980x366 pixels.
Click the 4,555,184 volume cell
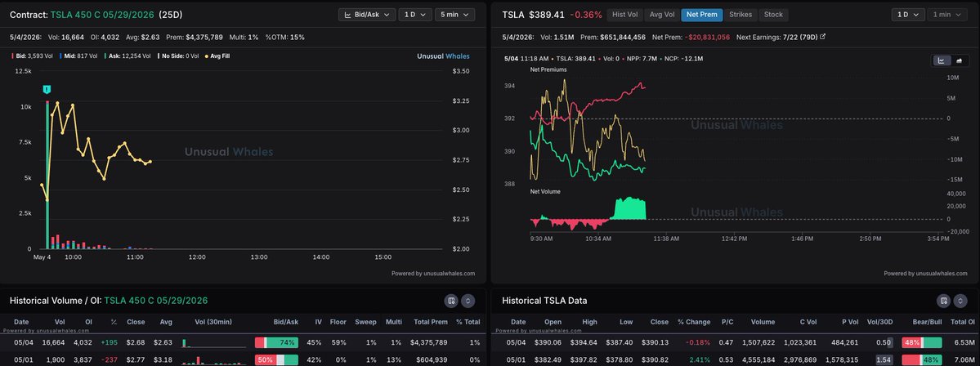[x=758, y=359]
